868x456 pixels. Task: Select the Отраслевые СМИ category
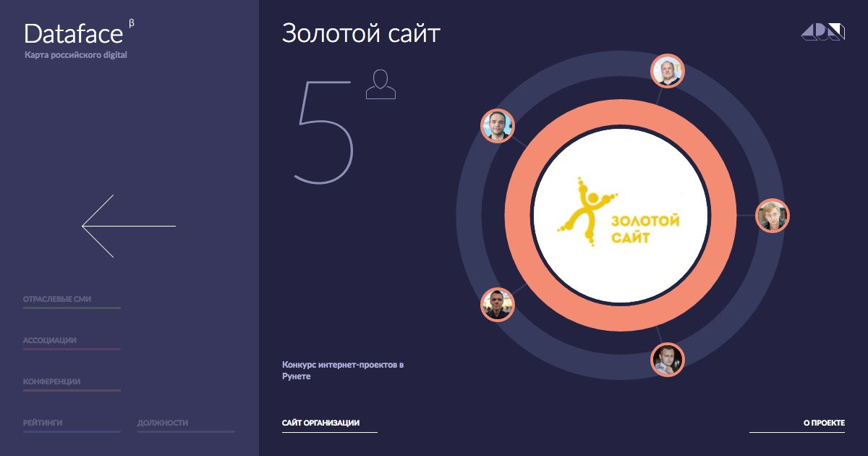72,300
